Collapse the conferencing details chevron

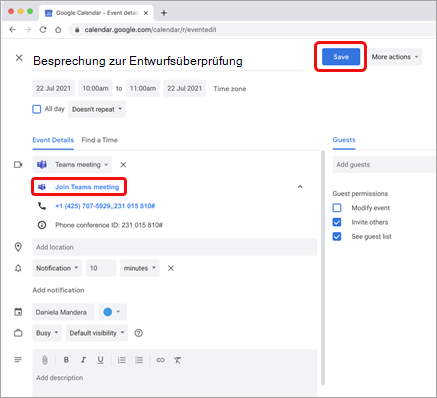point(300,187)
